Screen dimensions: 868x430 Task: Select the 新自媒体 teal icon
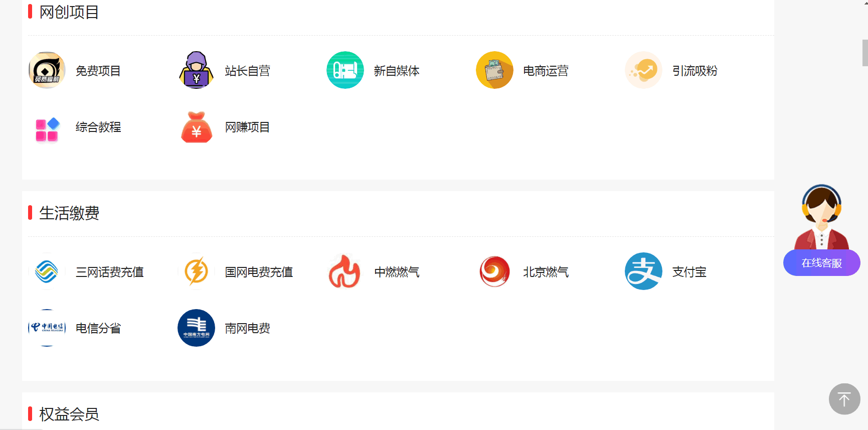tap(345, 70)
